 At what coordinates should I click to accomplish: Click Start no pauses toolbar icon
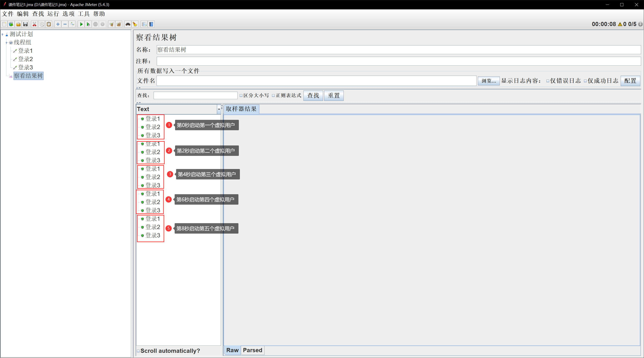tap(88, 24)
